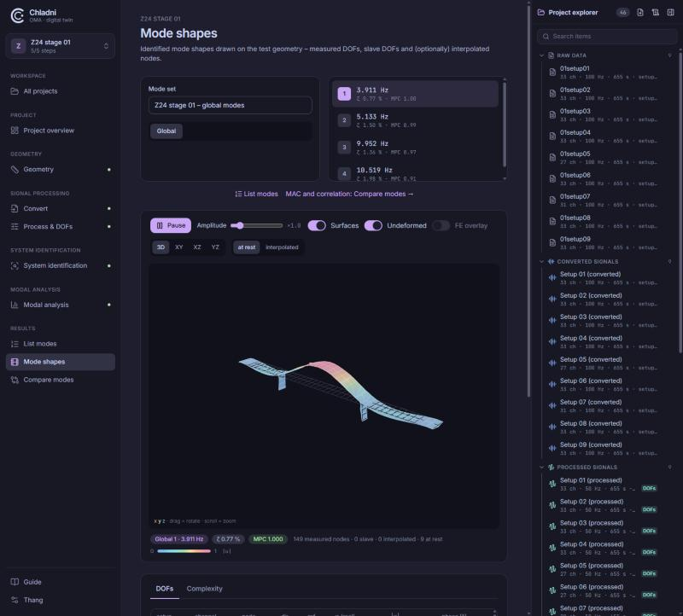The height and width of the screenshot is (616, 683).
Task: Pause the mode shape animation
Action: click(x=171, y=225)
